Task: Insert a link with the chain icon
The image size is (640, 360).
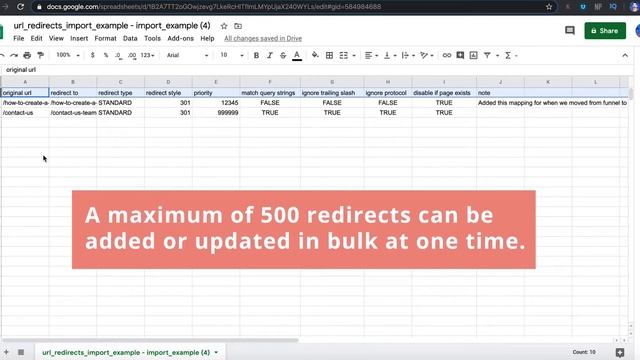Action: click(x=447, y=55)
